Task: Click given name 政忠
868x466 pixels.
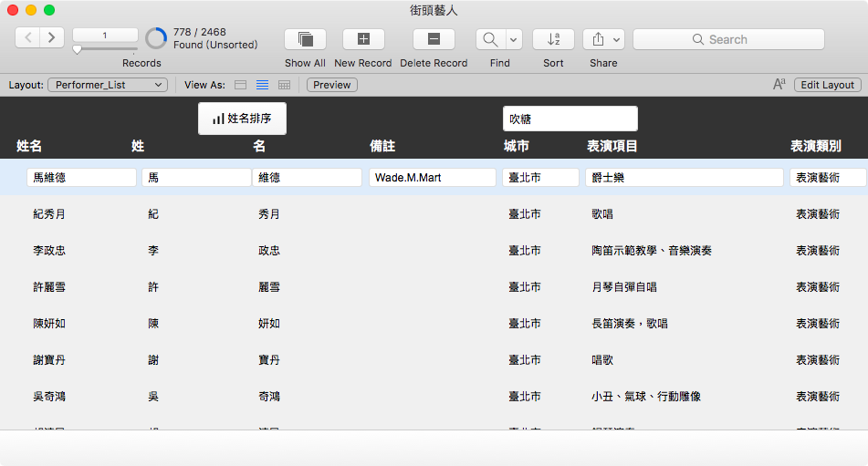Action: click(269, 251)
